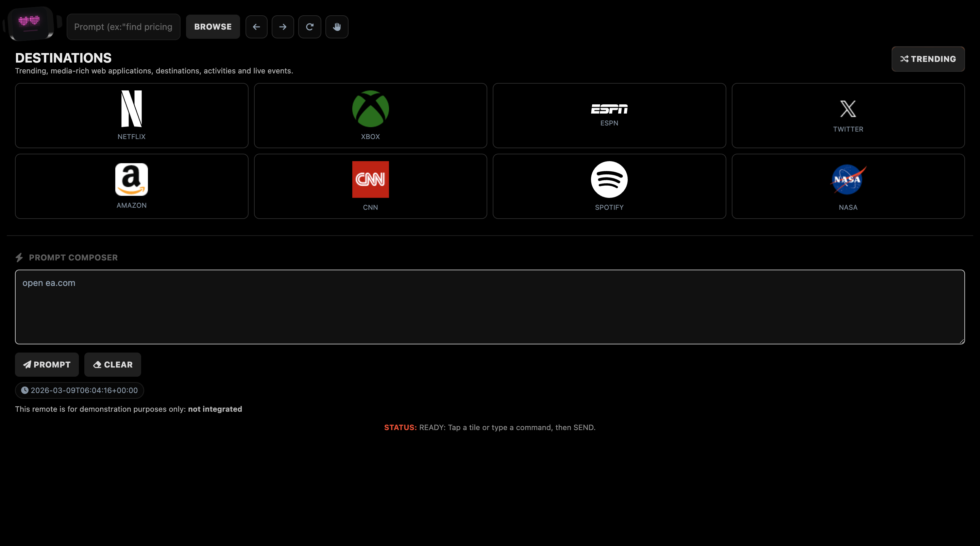The width and height of the screenshot is (980, 546).
Task: Open the CNN news tile
Action: click(370, 186)
